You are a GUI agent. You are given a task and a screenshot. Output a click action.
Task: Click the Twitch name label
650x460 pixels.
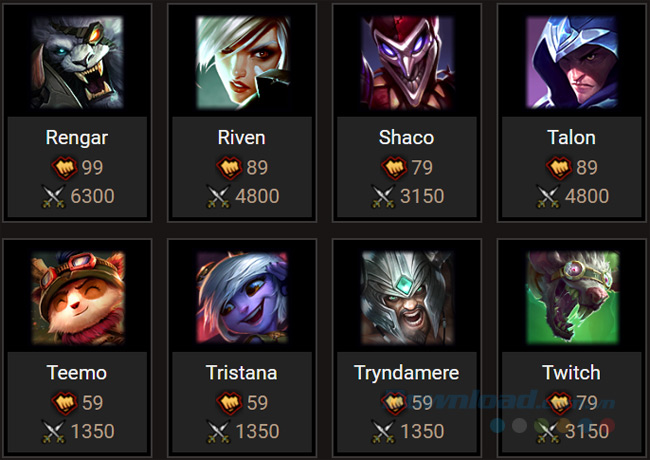571,373
